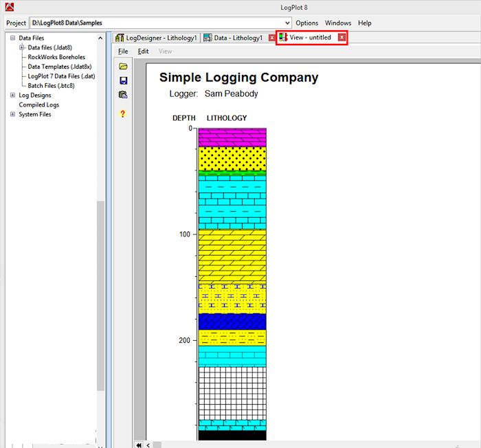Select LogPlot 7 Data Files (.dat) item

[61, 76]
